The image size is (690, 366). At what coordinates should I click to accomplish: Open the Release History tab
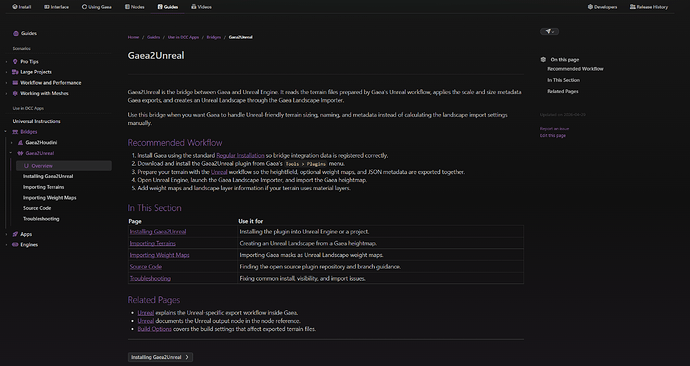(x=649, y=7)
